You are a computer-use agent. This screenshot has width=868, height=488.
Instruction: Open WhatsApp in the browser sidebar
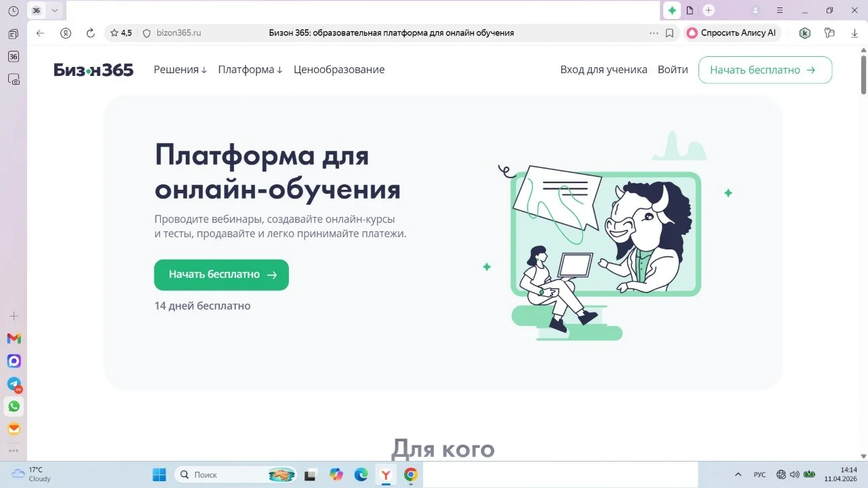14,407
